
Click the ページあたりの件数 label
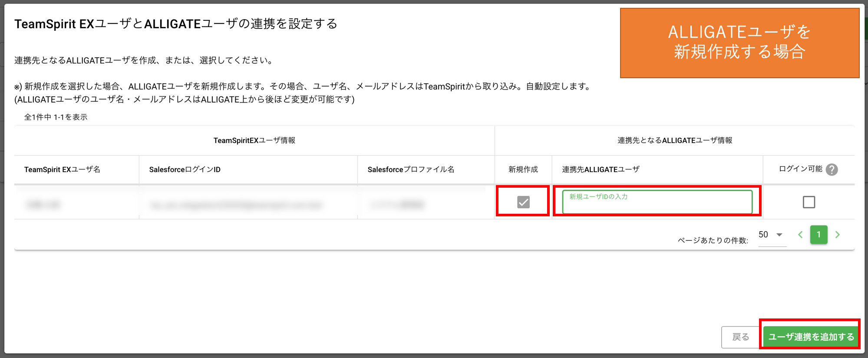point(713,240)
